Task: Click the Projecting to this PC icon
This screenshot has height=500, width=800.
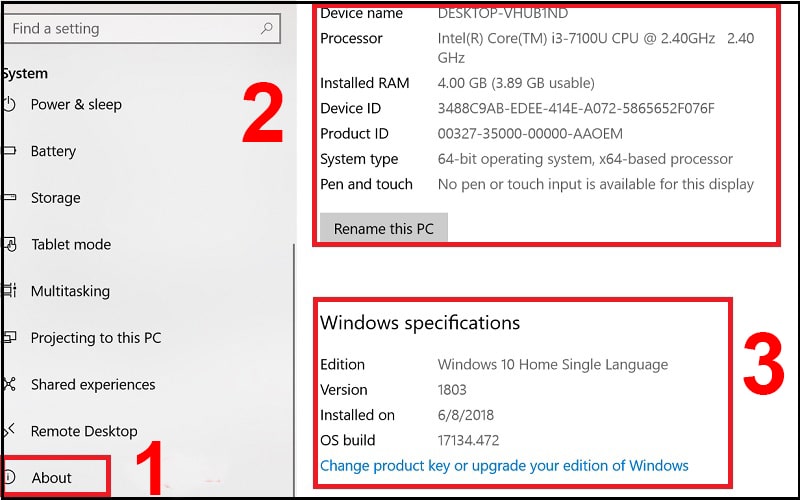Action: click(10, 338)
